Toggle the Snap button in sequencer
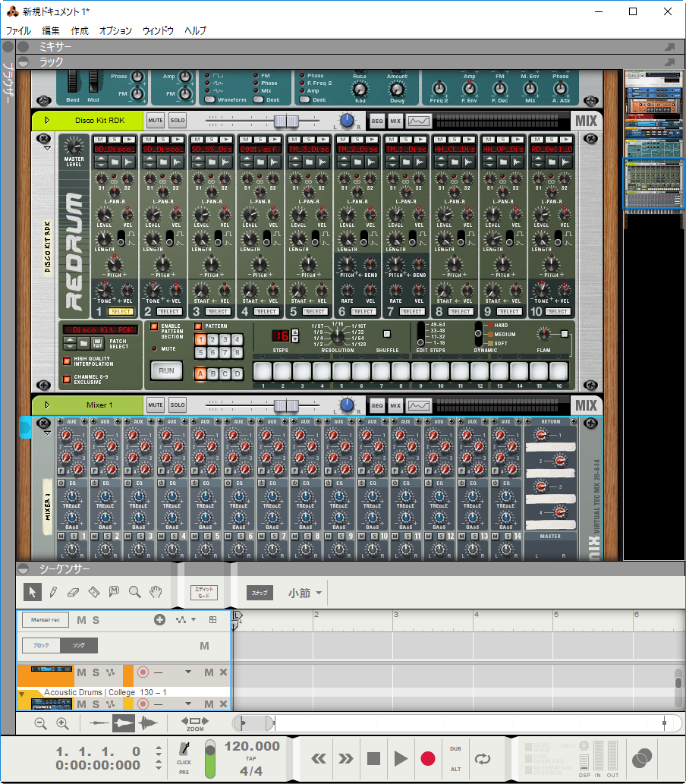Image resolution: width=686 pixels, height=784 pixels. [x=260, y=593]
